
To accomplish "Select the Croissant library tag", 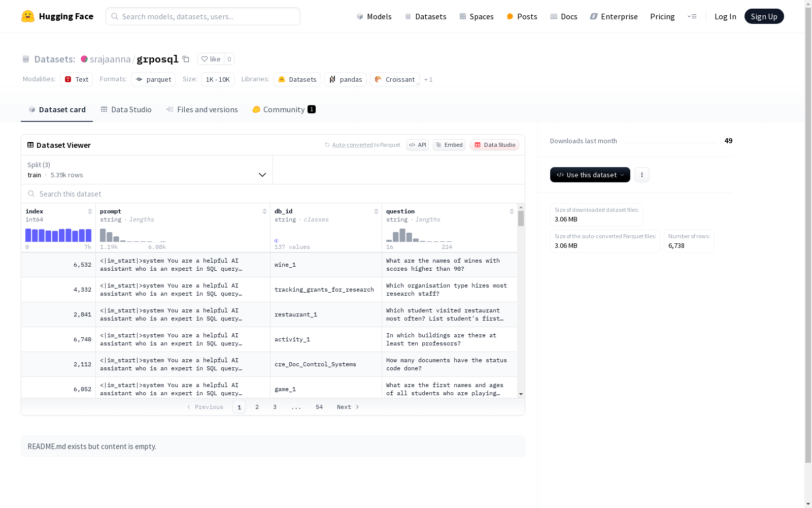I will [x=395, y=79].
